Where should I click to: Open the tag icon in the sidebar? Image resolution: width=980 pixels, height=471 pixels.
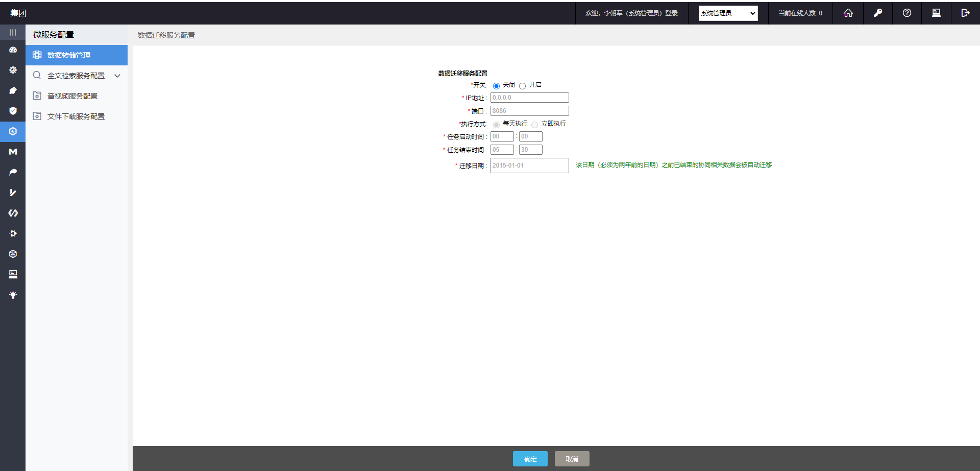tap(13, 90)
